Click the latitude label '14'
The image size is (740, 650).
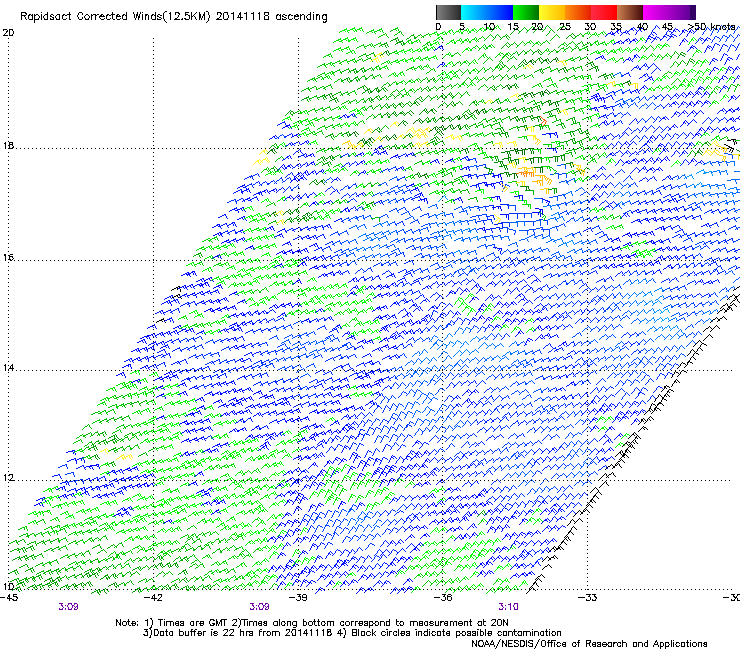point(8,368)
